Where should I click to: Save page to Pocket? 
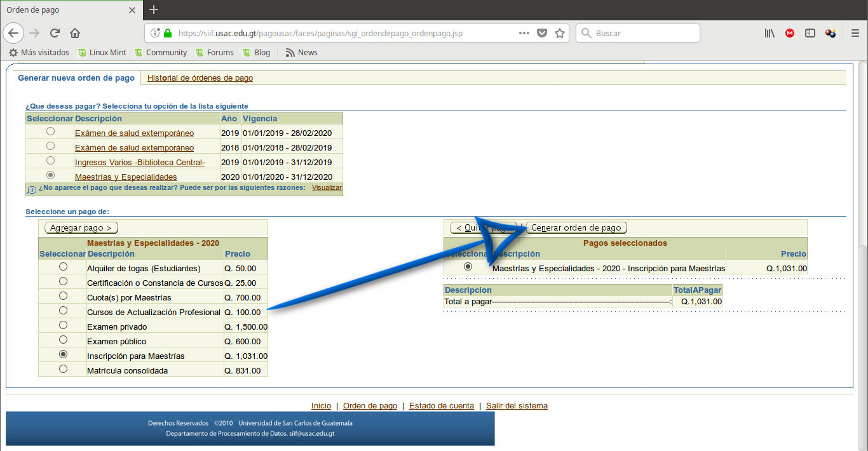click(x=542, y=33)
